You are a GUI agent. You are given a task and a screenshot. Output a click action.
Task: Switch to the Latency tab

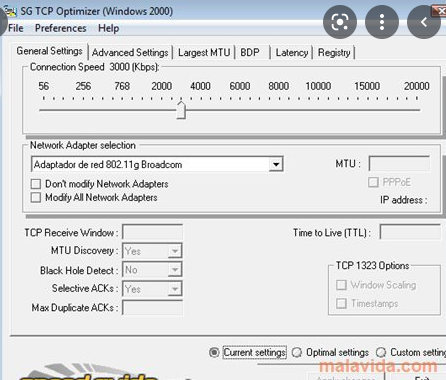(x=292, y=53)
